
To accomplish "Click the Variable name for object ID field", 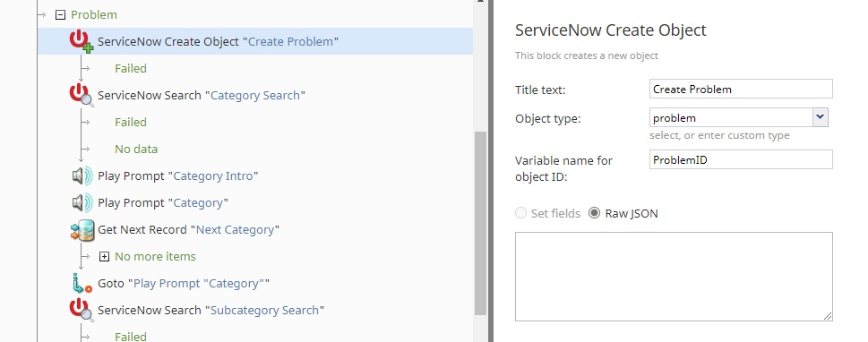I will click(x=741, y=159).
